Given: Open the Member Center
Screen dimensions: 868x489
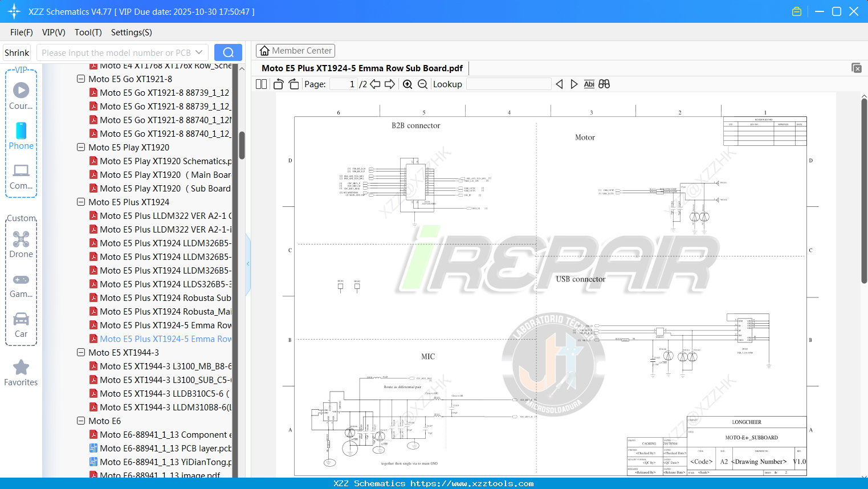Looking at the screenshot, I should pyautogui.click(x=295, y=51).
